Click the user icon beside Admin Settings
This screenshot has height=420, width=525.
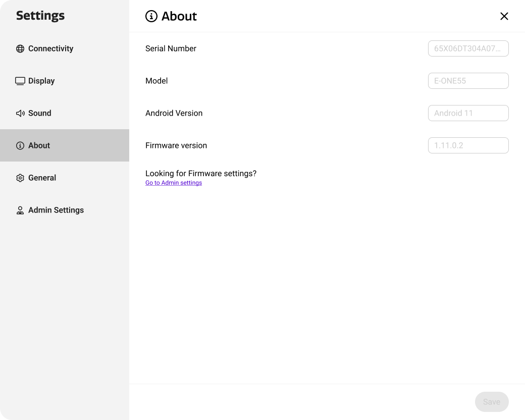point(20,211)
